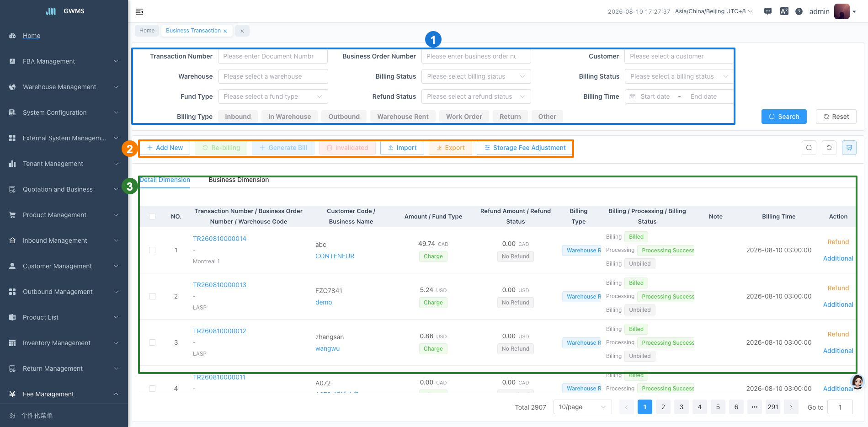The image size is (868, 427).
Task: Open the Refund Status dropdown
Action: [476, 96]
